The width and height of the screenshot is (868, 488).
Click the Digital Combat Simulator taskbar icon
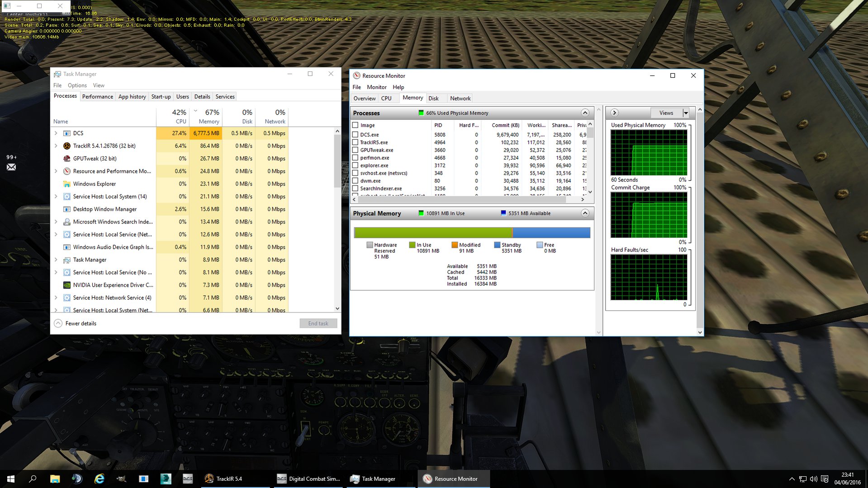[x=309, y=479]
